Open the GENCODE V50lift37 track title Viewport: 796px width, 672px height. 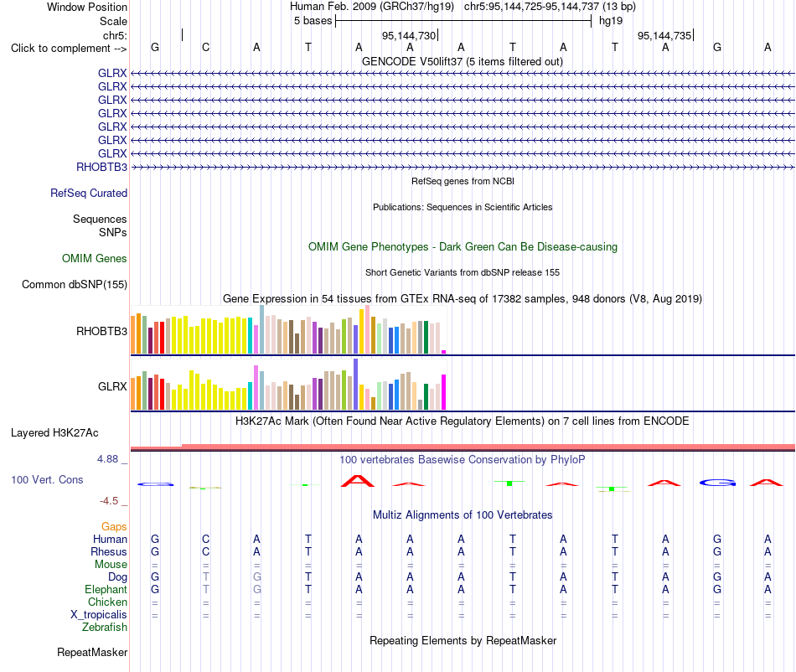463,61
